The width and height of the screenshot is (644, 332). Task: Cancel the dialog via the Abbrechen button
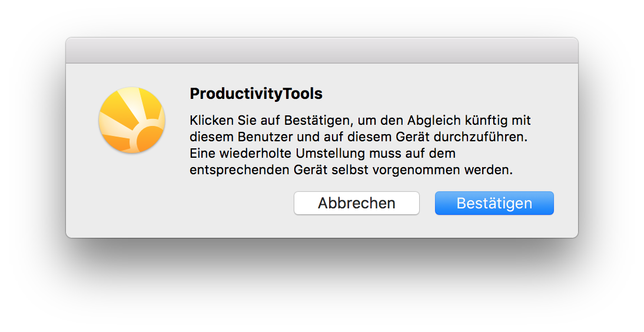point(357,203)
